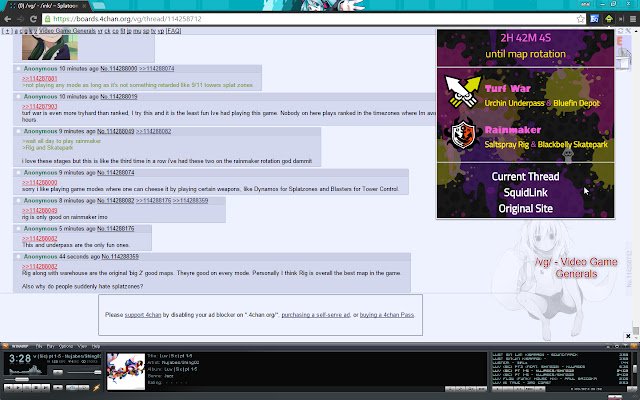Open the blue extension icon in Chrome toolbar
This screenshot has width=640, height=400.
(594, 19)
